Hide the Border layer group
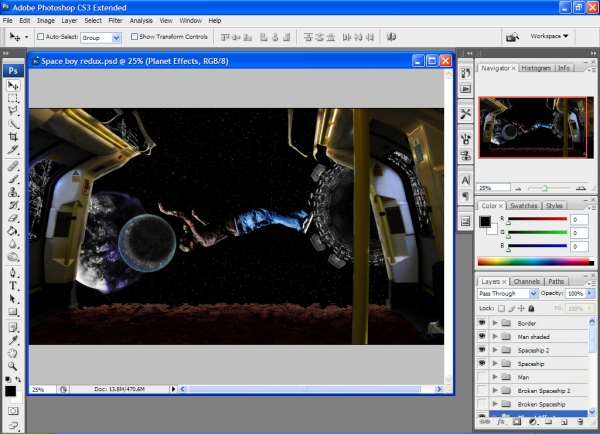Viewport: 600px width, 434px height. 482,323
